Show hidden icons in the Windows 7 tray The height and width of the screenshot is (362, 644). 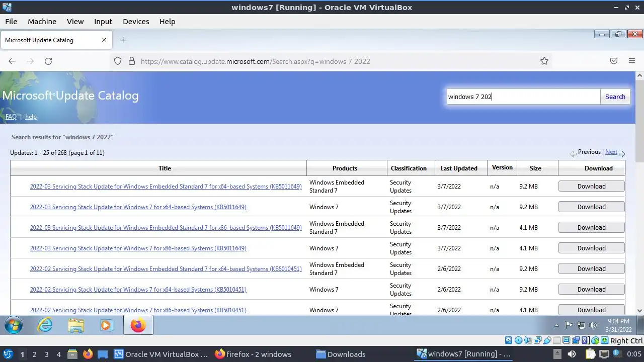pyautogui.click(x=556, y=325)
